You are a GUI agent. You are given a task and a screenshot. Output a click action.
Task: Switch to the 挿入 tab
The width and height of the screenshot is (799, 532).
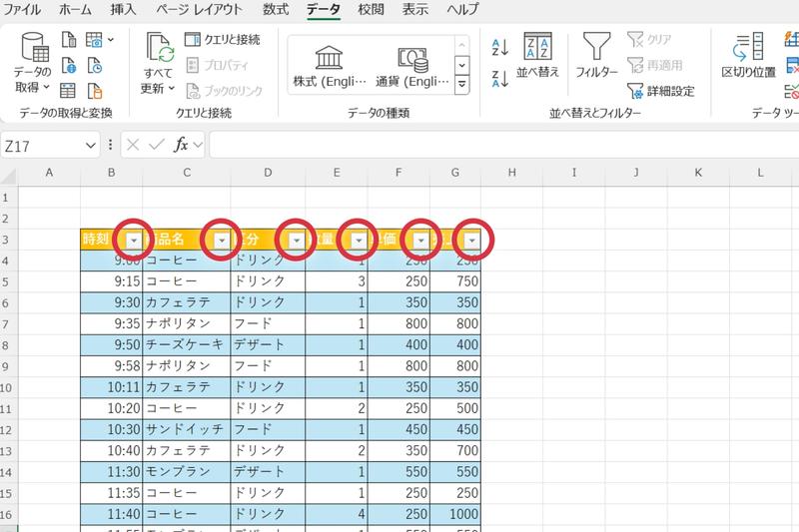pyautogui.click(x=123, y=9)
